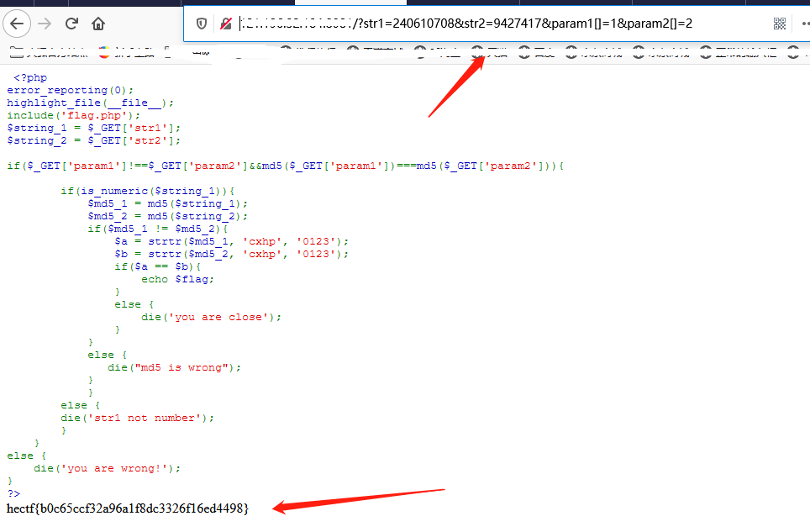The image size is (810, 532).
Task: Click the die('you are close') line
Action: pyautogui.click(x=211, y=317)
